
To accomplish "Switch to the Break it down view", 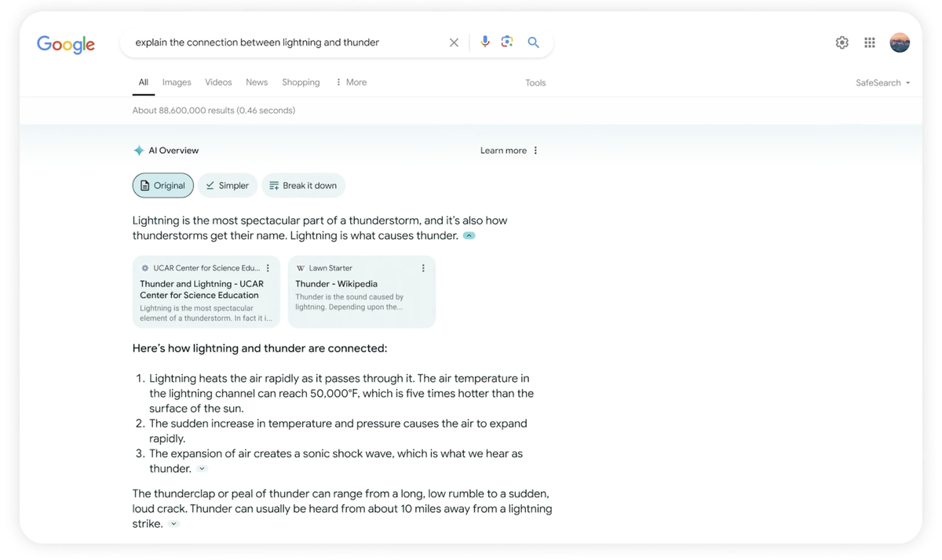I will (x=303, y=185).
